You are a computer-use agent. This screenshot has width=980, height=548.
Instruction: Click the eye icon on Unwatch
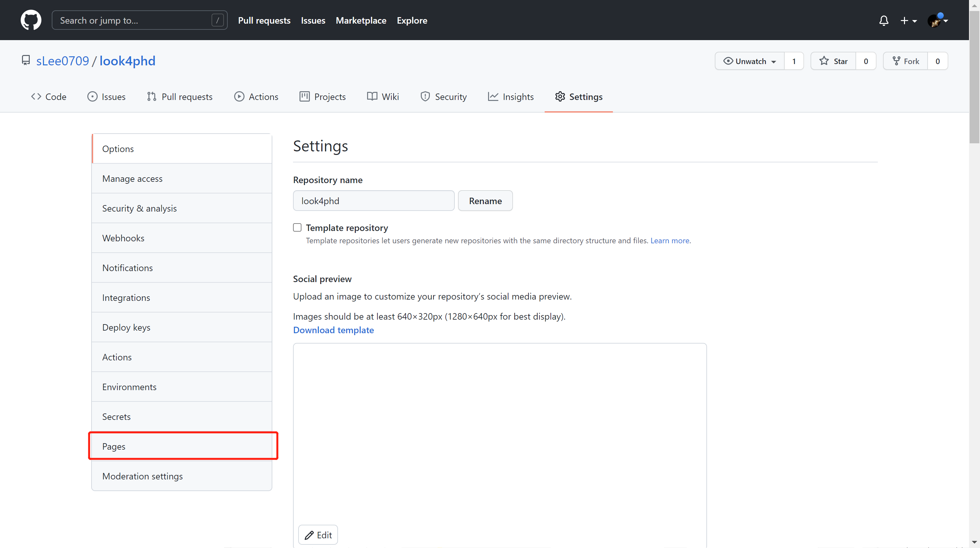coord(728,61)
